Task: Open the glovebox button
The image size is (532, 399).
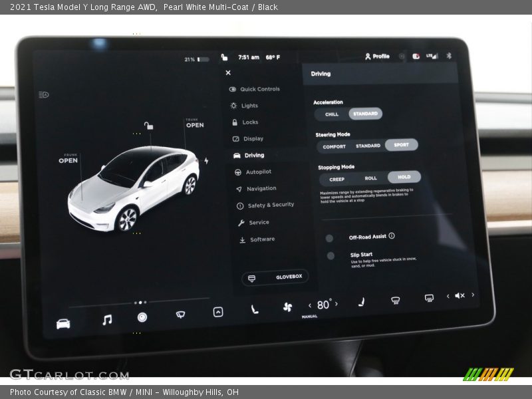Action: click(x=275, y=277)
